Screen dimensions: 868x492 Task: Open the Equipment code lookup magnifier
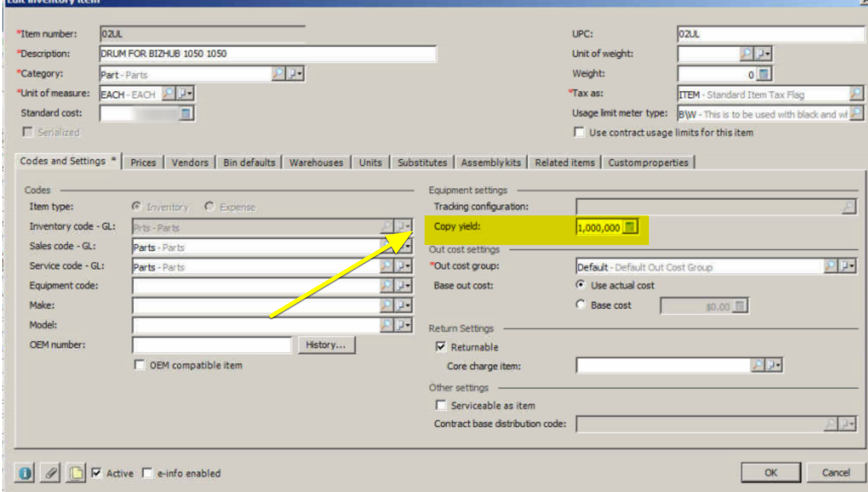[386, 286]
